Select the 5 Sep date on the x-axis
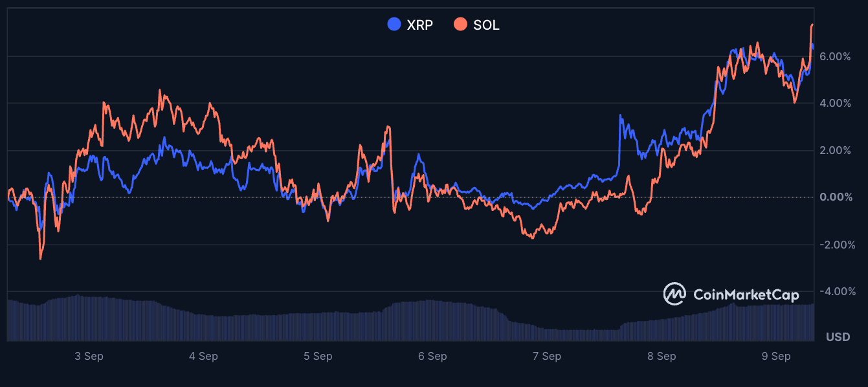Viewport: 868px width, 387px height. tap(318, 357)
